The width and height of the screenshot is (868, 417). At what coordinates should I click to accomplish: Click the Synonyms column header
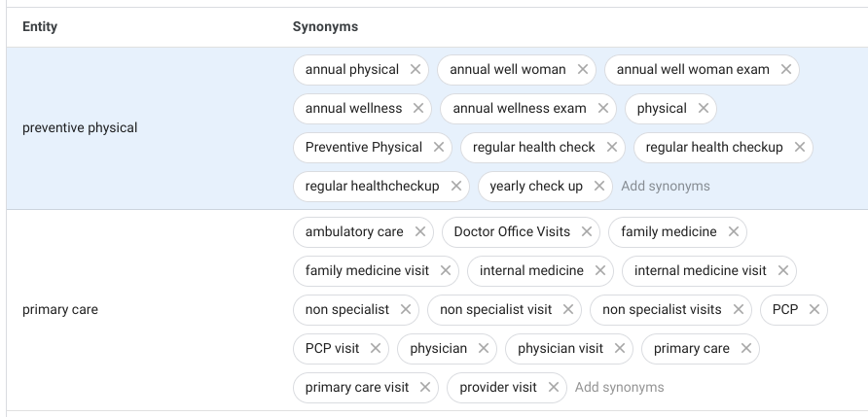pos(325,27)
